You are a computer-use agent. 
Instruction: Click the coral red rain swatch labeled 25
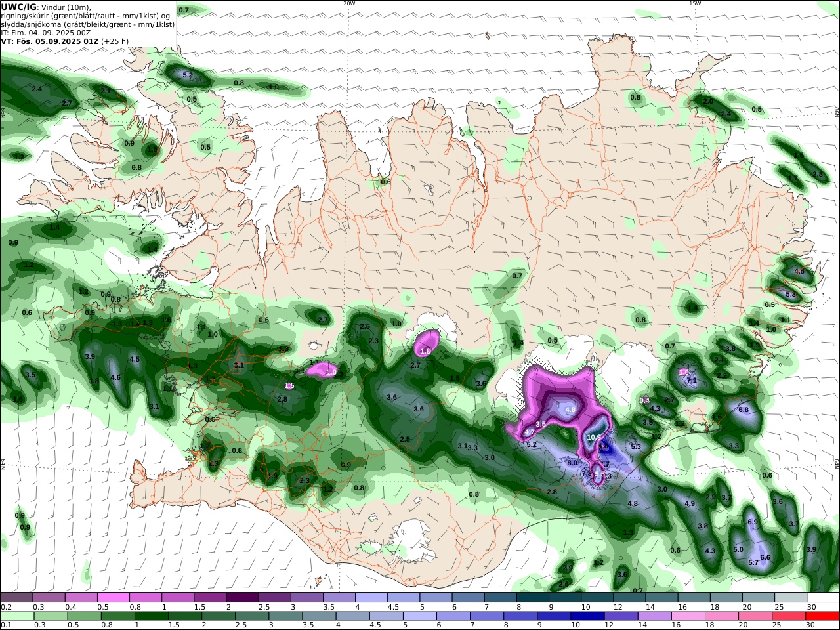click(x=789, y=616)
